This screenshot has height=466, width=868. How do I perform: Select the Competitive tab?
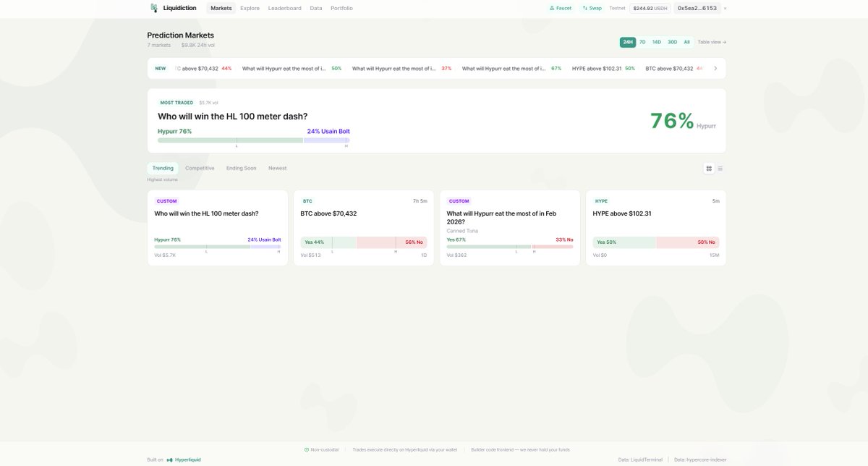[x=200, y=168]
